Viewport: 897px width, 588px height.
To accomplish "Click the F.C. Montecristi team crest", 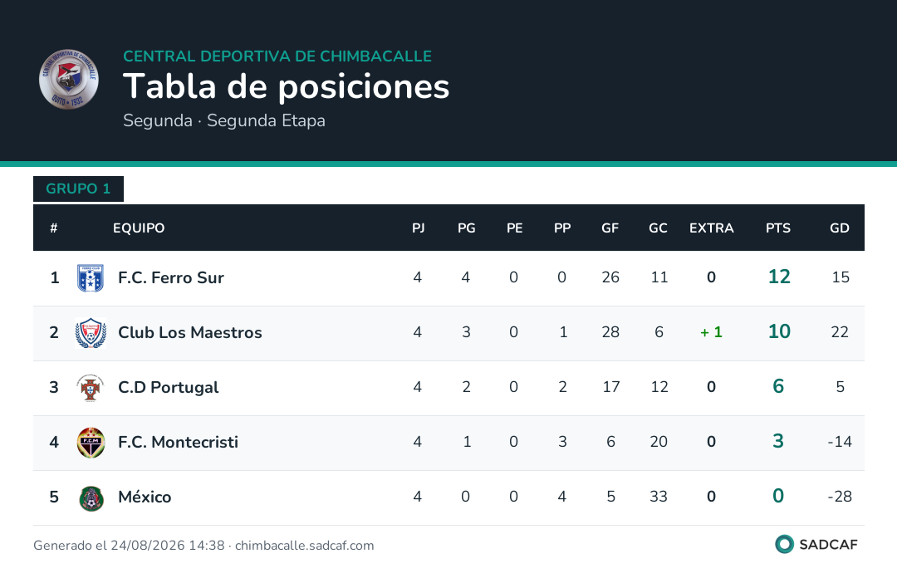I will 91,443.
